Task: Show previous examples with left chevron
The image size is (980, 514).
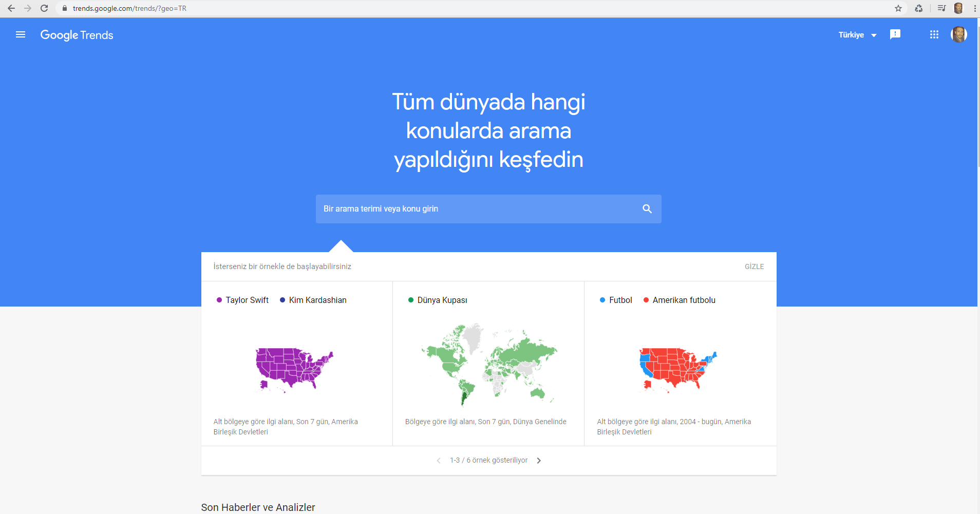Action: tap(439, 461)
